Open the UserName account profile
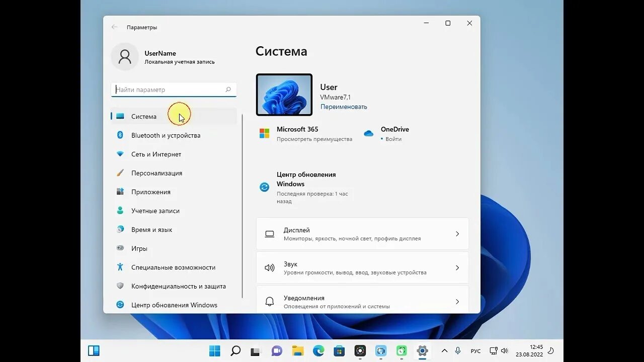The height and width of the screenshot is (362, 644). pos(164,57)
